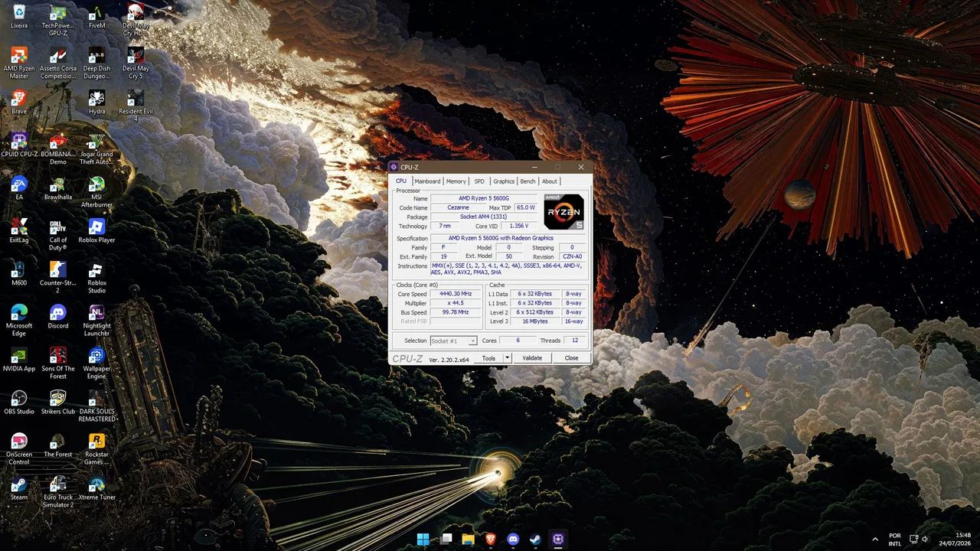Launch the Nightlight Launcher shortcut
This screenshot has height=551, width=980.
[x=97, y=321]
